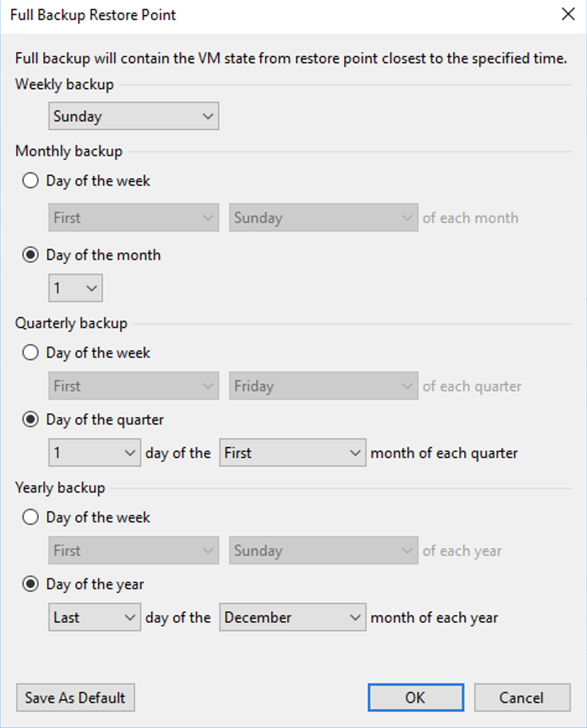Click the Monthly First week-occurrence dropdown
The width and height of the screenshot is (587, 728).
click(134, 218)
